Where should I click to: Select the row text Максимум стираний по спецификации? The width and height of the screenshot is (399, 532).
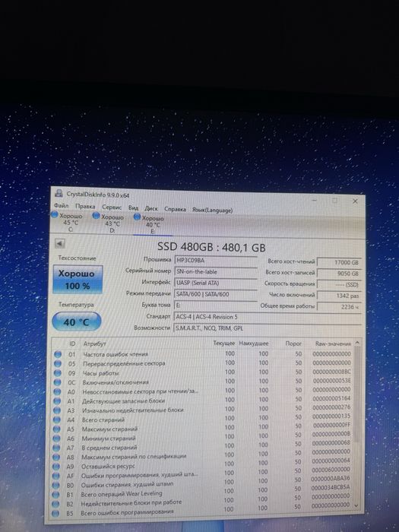[134, 456]
